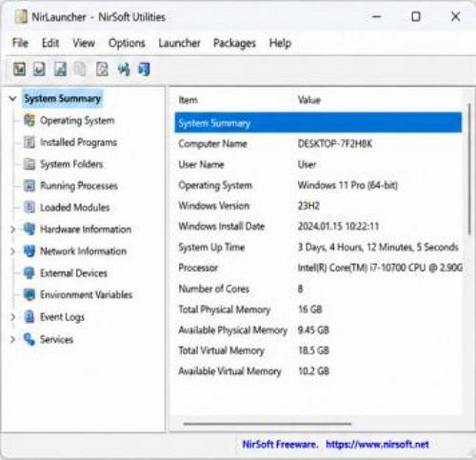Click the blue refresh arrows toolbar icon

(x=124, y=70)
